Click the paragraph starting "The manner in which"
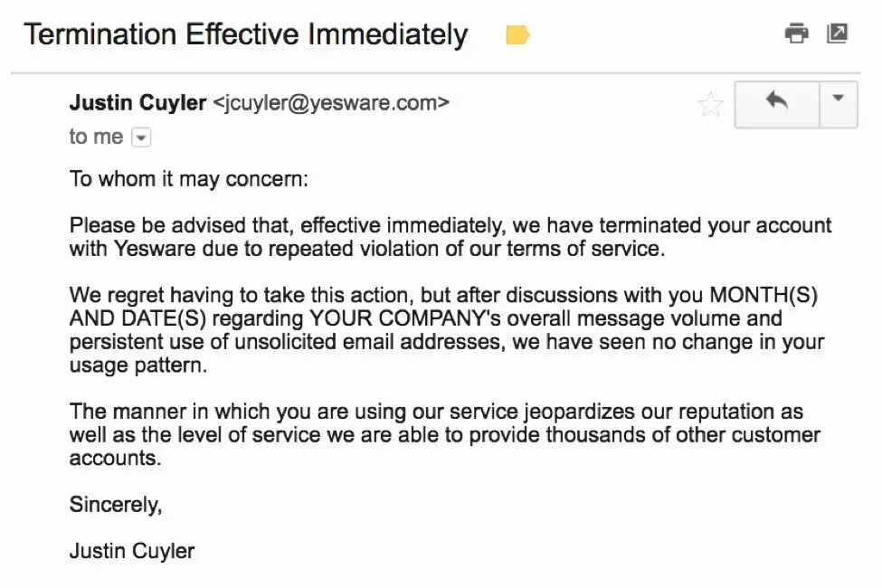This screenshot has height=588, width=882. [x=444, y=435]
